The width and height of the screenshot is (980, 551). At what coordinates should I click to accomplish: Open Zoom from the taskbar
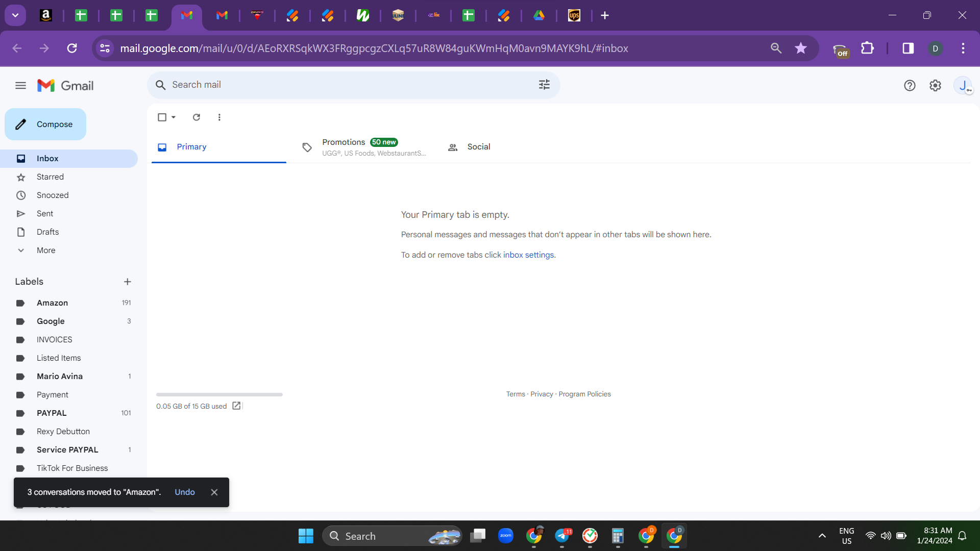pyautogui.click(x=506, y=536)
